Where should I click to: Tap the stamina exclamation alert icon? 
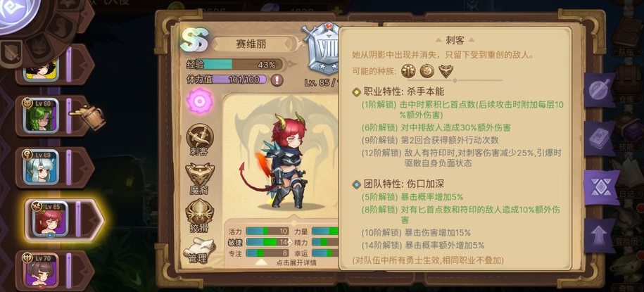click(x=277, y=79)
